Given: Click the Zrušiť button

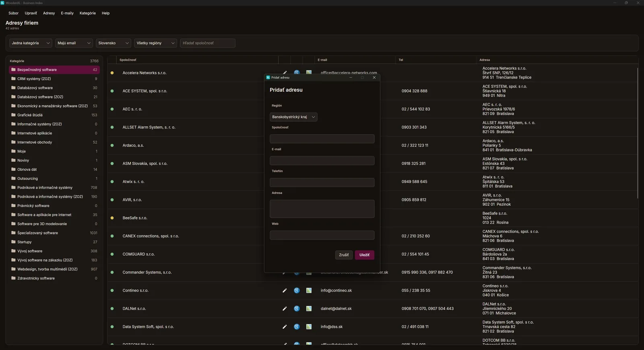Looking at the screenshot, I should [344, 255].
